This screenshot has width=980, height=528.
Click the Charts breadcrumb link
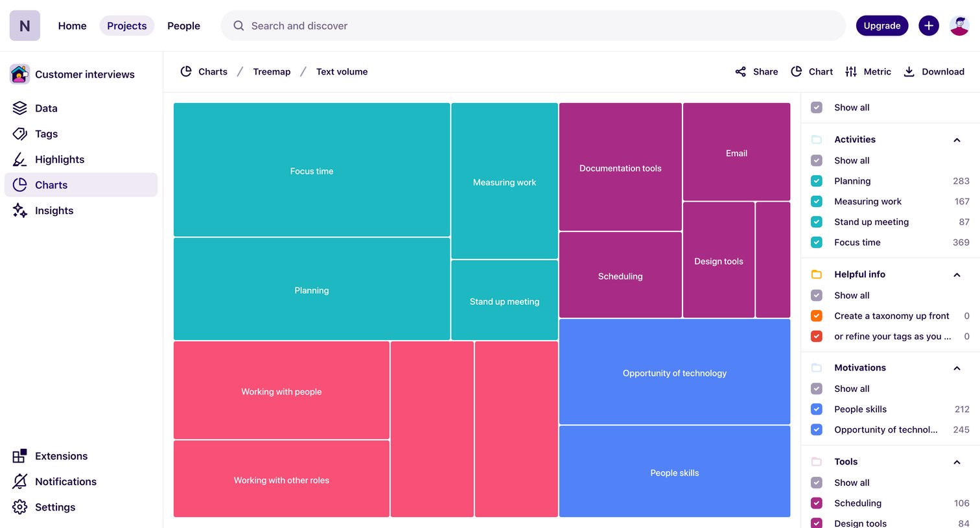click(x=204, y=71)
